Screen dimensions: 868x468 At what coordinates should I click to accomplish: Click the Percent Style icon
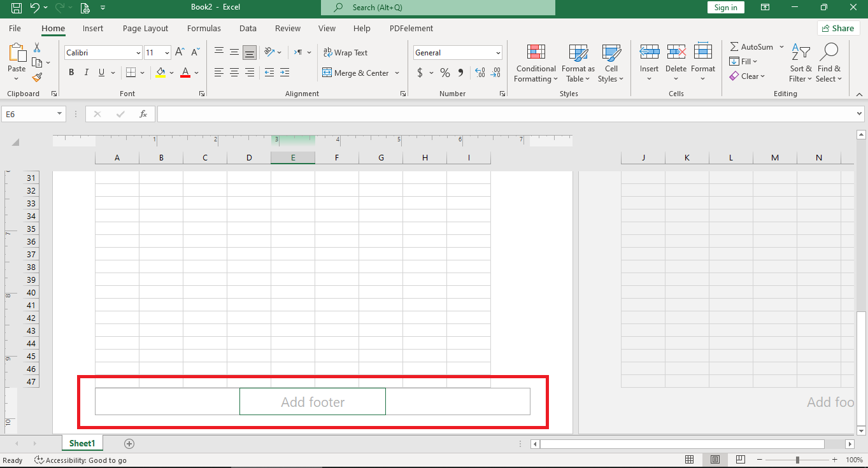pos(445,73)
